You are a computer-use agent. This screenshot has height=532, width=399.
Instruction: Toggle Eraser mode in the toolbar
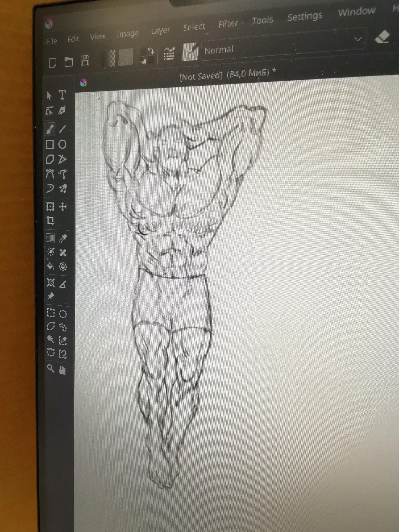pyautogui.click(x=382, y=36)
